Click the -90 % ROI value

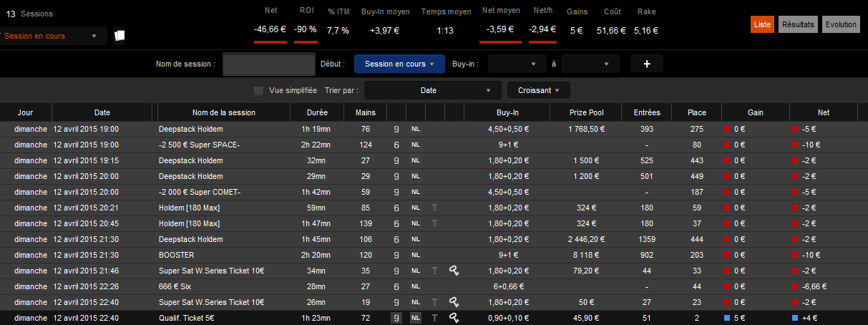tap(306, 30)
